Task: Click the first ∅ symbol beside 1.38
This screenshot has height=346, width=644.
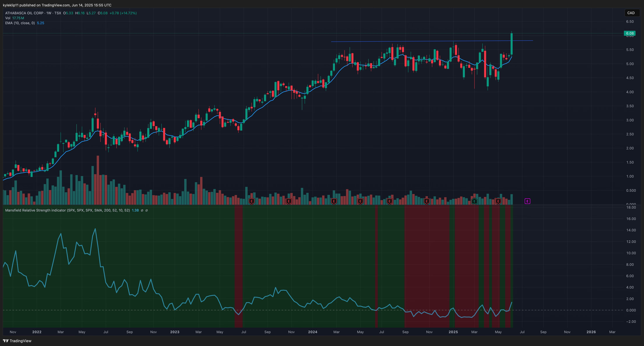Action: pyautogui.click(x=142, y=210)
